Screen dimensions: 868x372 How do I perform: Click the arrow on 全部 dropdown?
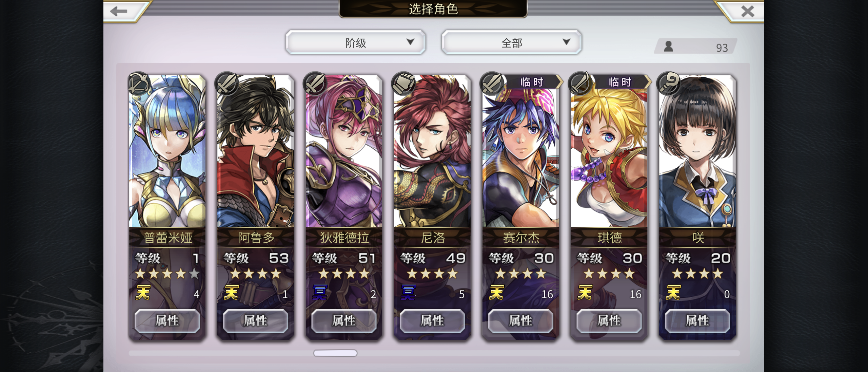click(566, 42)
